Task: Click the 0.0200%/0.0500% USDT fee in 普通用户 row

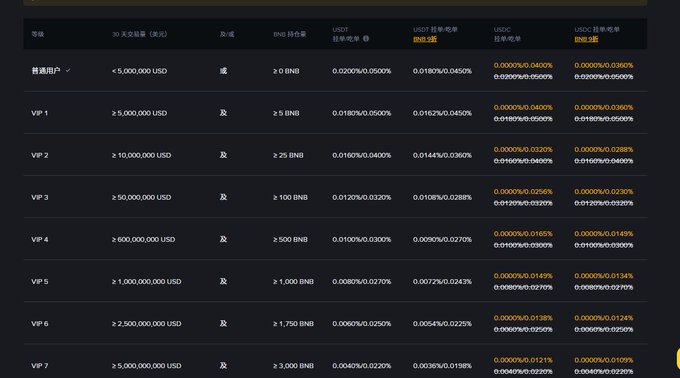Action: click(362, 71)
